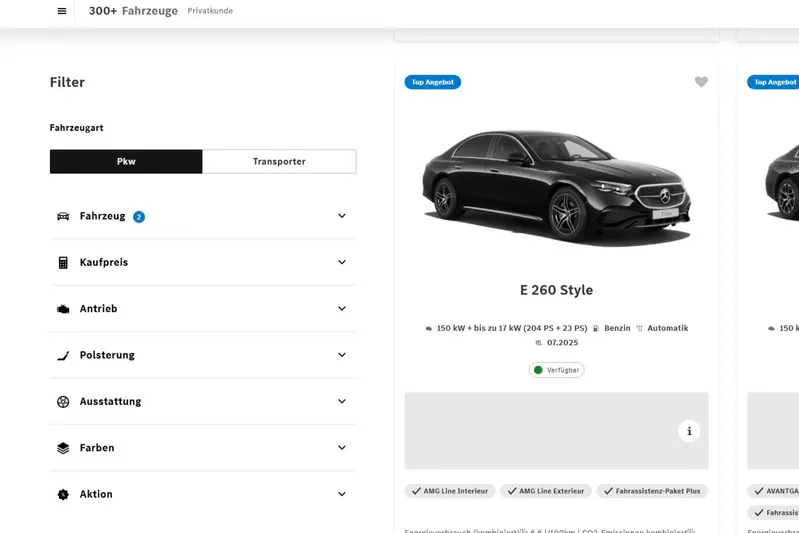
Task: Expand the Kaufpreis filter chevron
Action: [341, 263]
